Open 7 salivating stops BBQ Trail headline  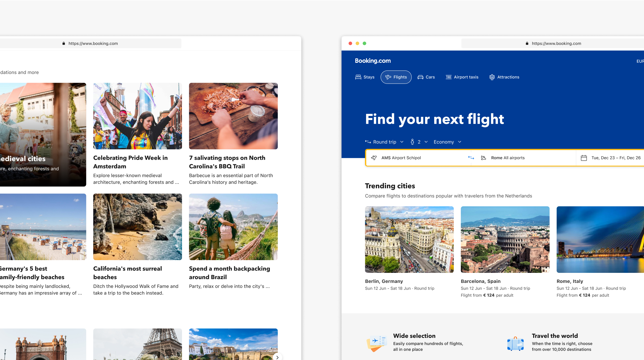coord(227,162)
